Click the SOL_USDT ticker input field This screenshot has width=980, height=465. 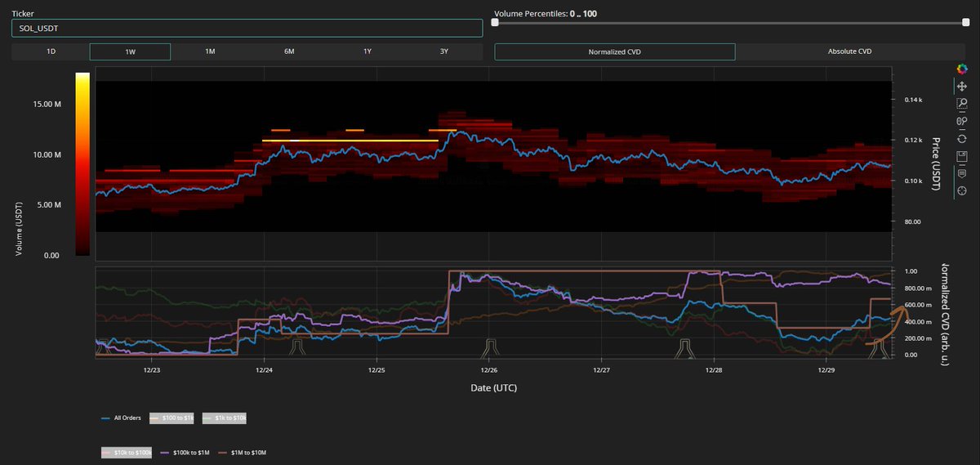[x=247, y=29]
